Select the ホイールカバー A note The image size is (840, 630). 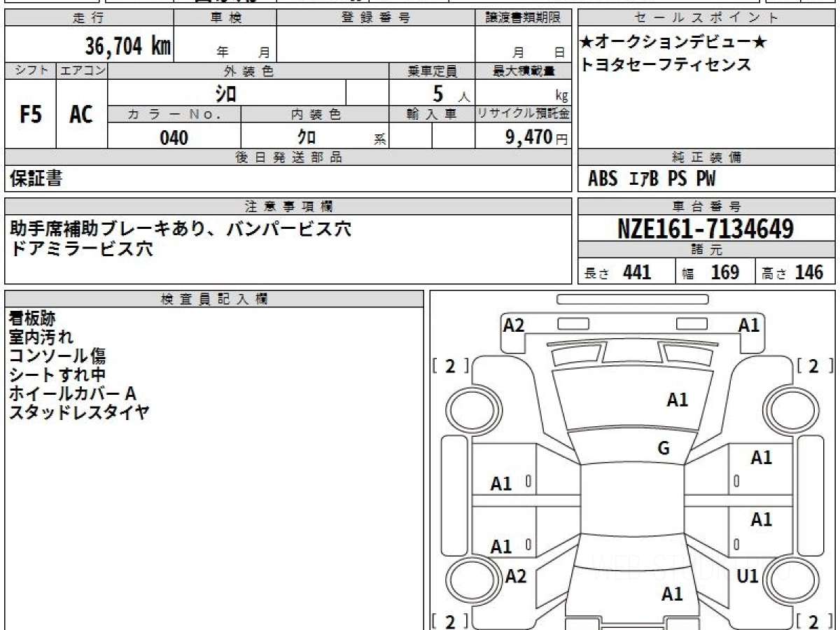(72, 394)
